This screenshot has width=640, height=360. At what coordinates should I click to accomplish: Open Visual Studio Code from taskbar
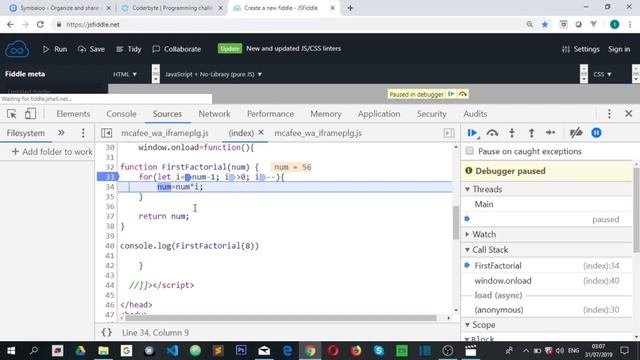172,351
